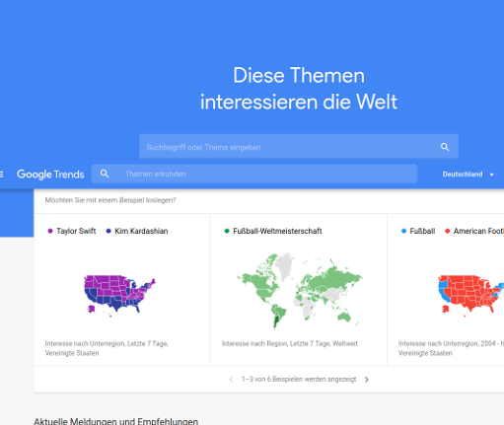Click the navbar search magnifier icon

pyautogui.click(x=105, y=174)
